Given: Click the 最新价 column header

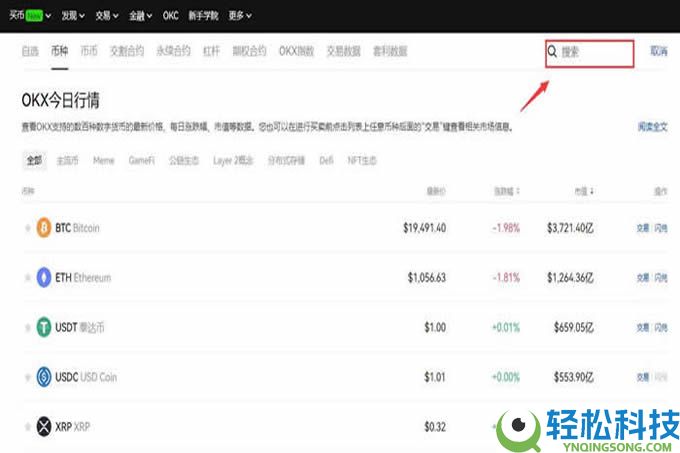Looking at the screenshot, I should pos(436,191).
